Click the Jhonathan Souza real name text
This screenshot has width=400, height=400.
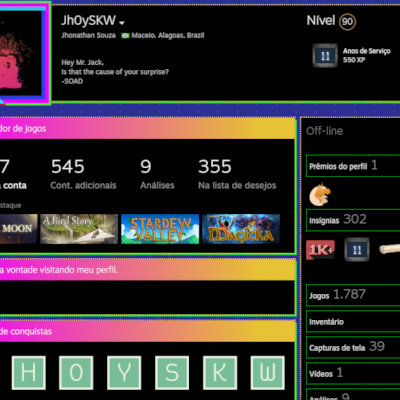pos(88,35)
